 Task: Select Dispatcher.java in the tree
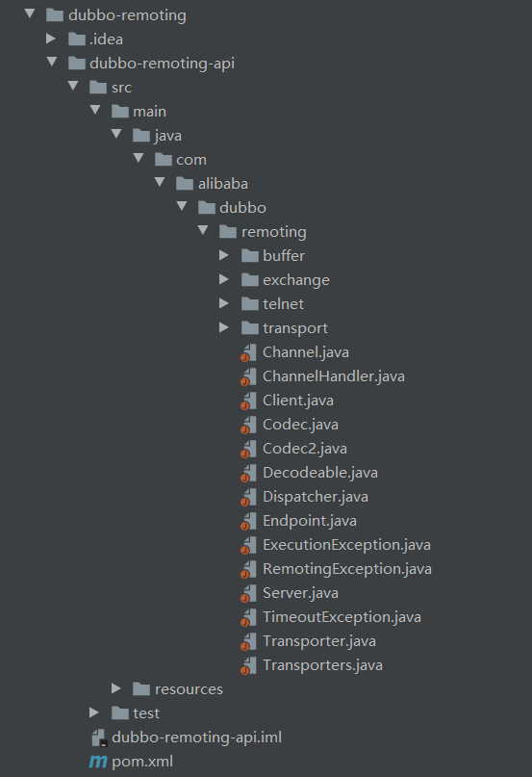(315, 497)
